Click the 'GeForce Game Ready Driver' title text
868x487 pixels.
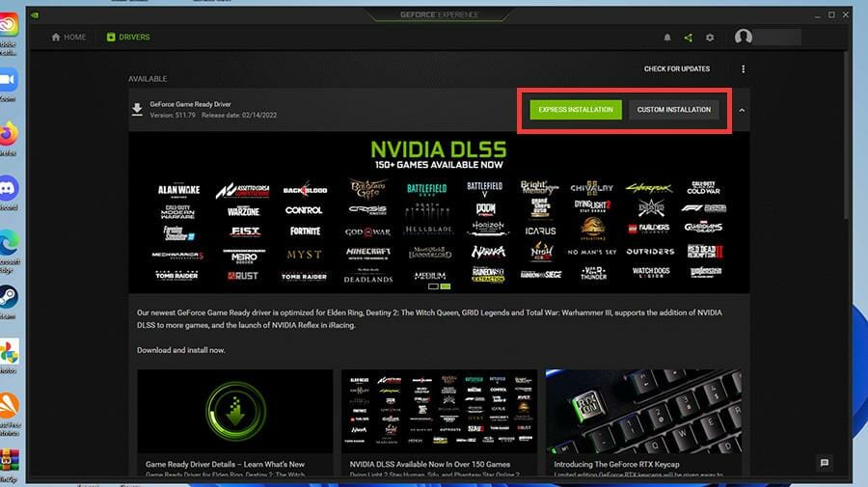pos(190,104)
